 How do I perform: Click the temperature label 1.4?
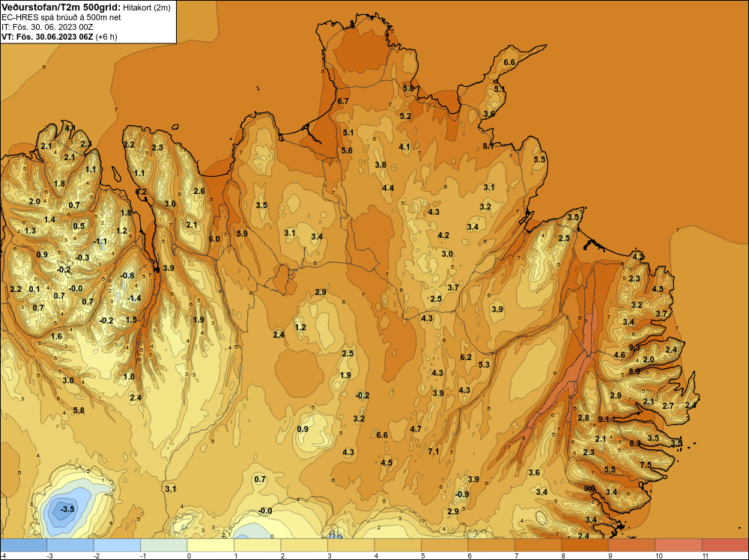pos(49,219)
